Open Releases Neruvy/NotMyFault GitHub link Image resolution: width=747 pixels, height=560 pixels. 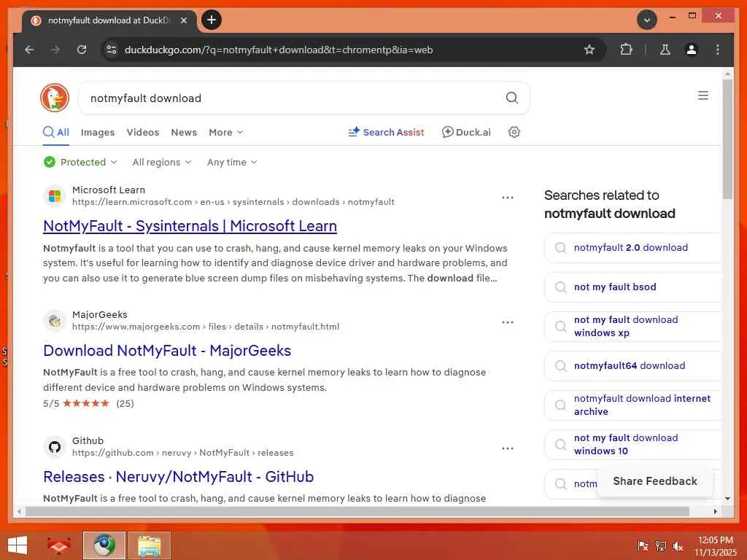click(x=179, y=476)
